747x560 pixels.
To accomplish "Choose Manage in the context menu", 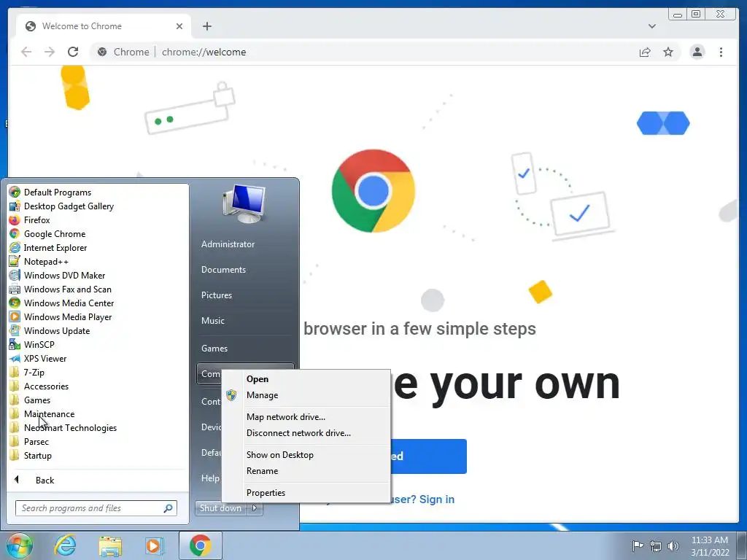I will click(x=262, y=395).
